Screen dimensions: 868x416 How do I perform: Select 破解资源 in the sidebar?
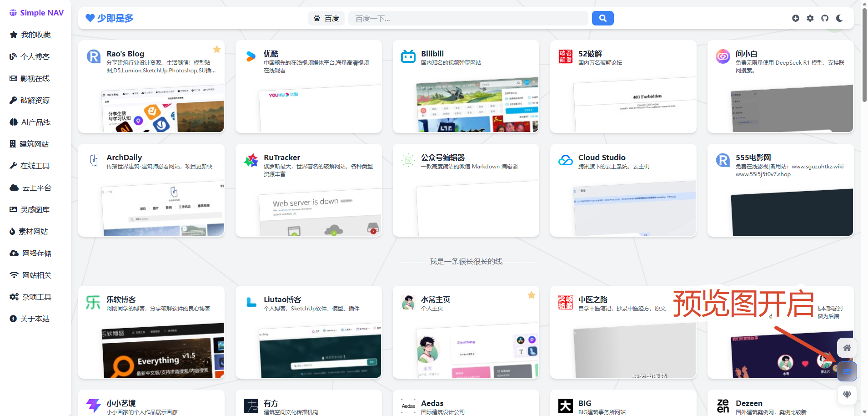pos(30,100)
